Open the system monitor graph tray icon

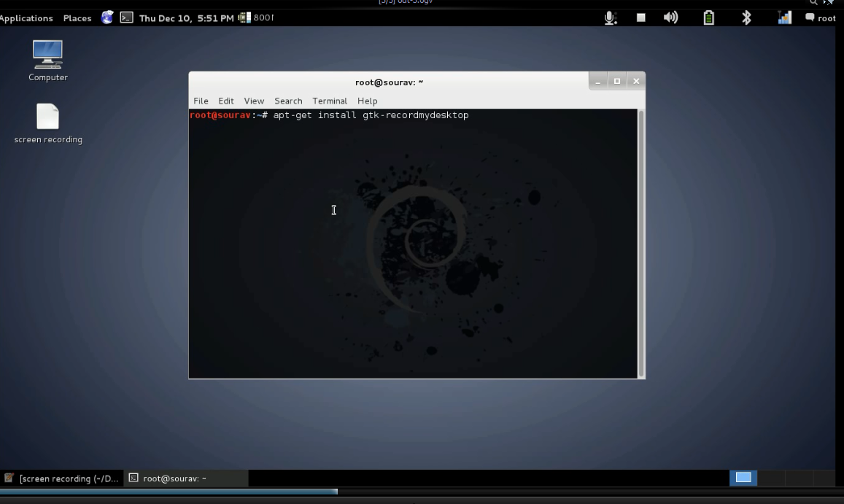tap(785, 17)
